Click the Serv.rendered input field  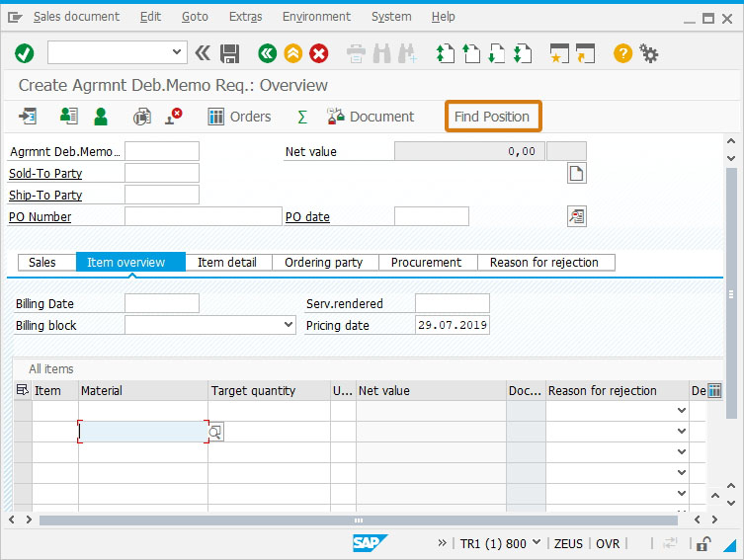pyautogui.click(x=453, y=303)
